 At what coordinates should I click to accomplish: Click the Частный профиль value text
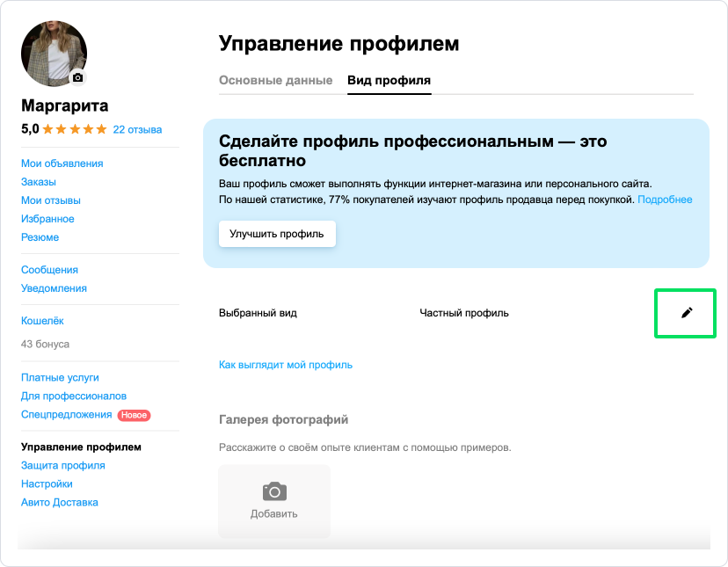pyautogui.click(x=464, y=313)
